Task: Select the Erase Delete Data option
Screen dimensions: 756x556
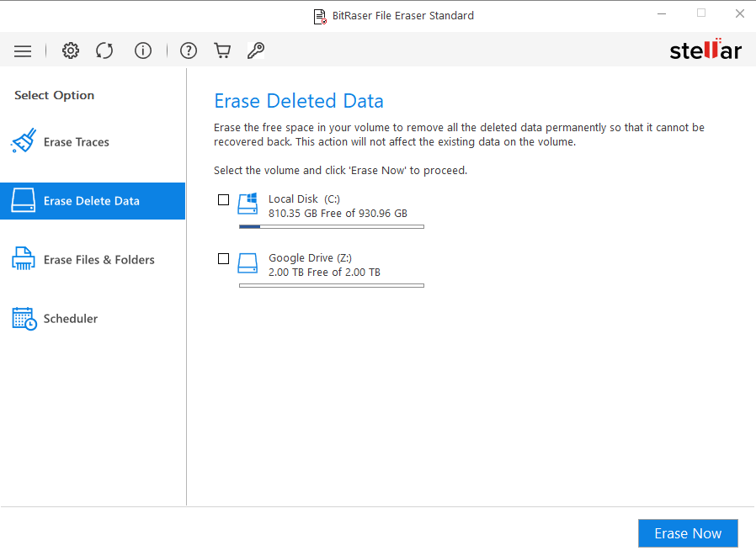Action: click(93, 201)
